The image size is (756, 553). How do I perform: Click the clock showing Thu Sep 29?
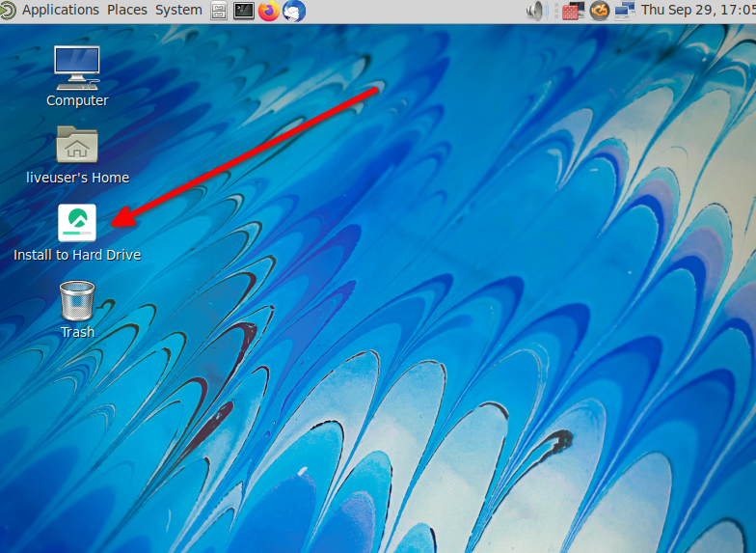[x=698, y=11]
